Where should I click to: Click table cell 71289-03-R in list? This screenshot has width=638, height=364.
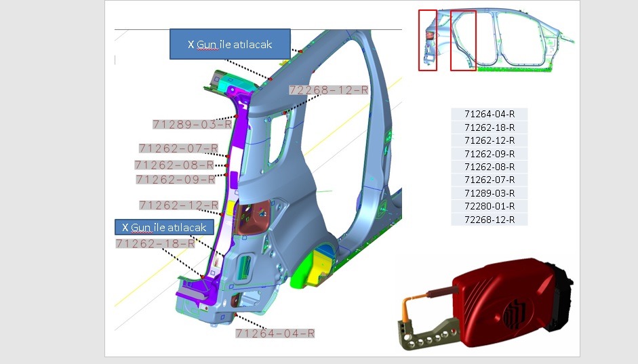tap(490, 193)
